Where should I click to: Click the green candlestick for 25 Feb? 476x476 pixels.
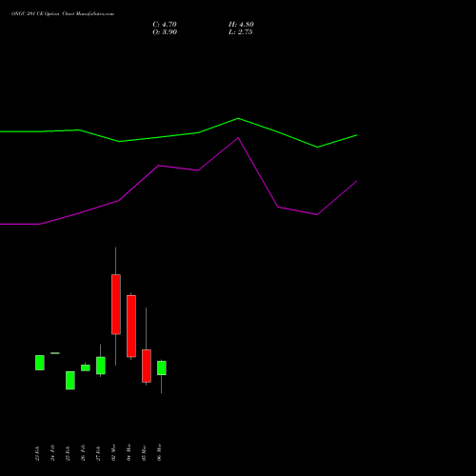70,380
